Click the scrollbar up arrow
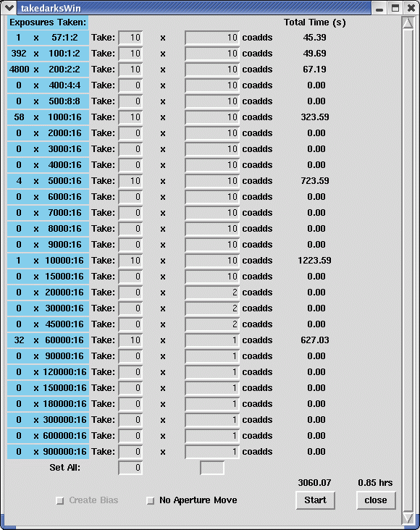 tap(408, 23)
